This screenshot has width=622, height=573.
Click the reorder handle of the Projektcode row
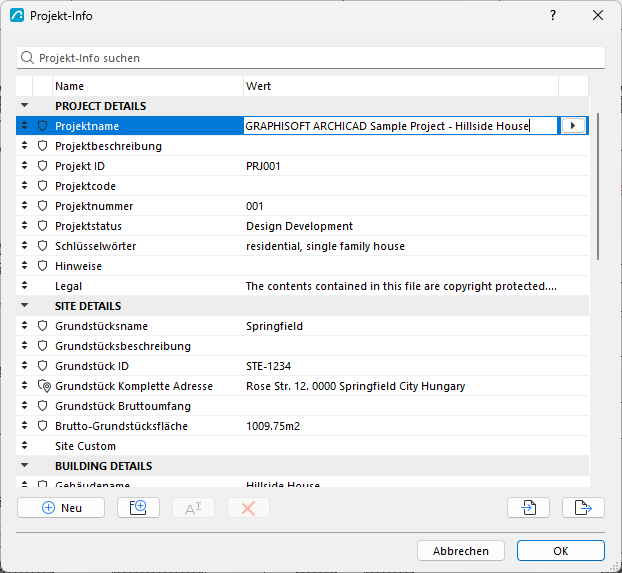(25, 185)
